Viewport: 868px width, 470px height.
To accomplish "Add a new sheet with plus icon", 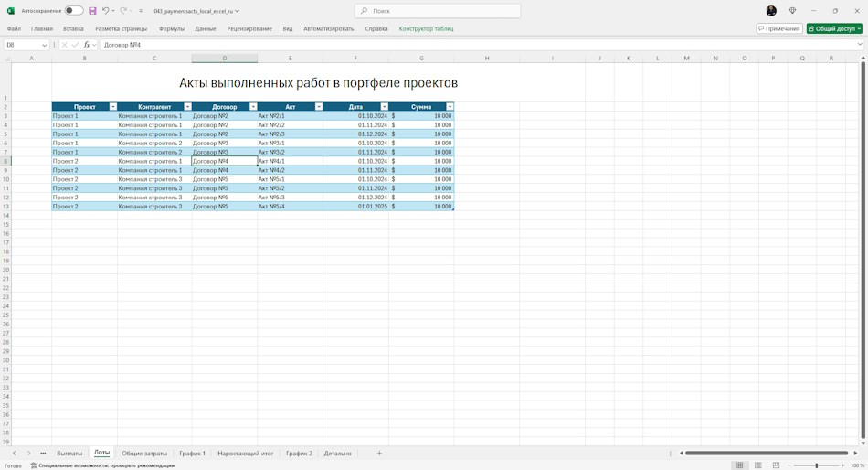I will pyautogui.click(x=379, y=454).
